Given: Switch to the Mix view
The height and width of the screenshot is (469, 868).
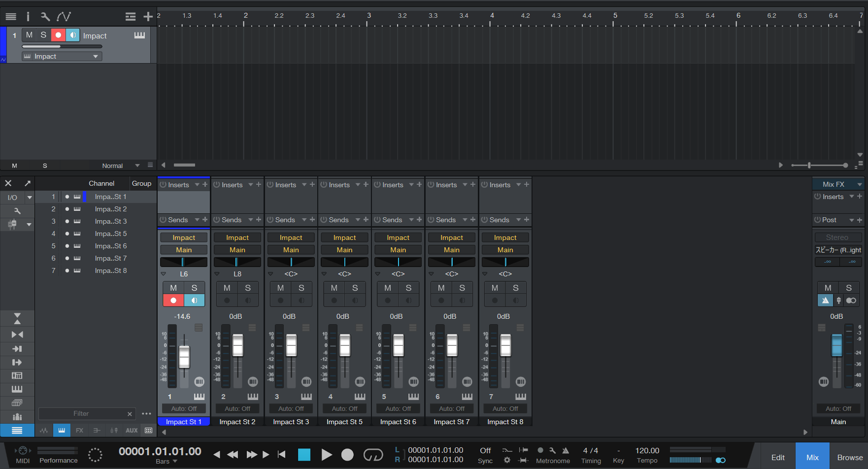Looking at the screenshot, I should 812,457.
